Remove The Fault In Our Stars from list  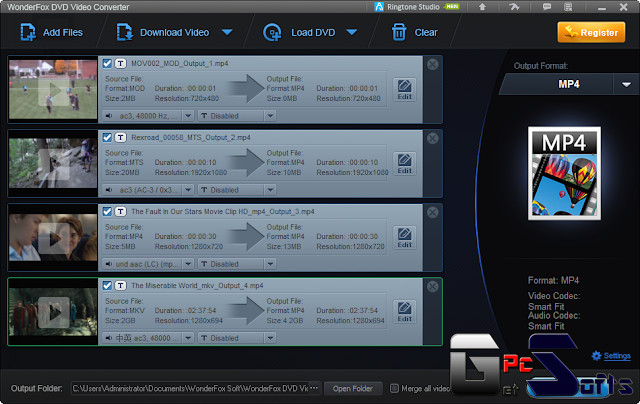433,213
